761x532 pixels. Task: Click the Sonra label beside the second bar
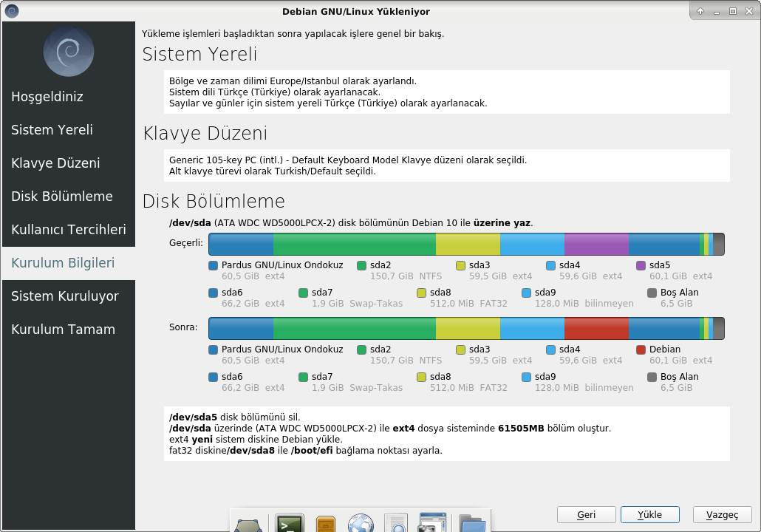coord(183,327)
